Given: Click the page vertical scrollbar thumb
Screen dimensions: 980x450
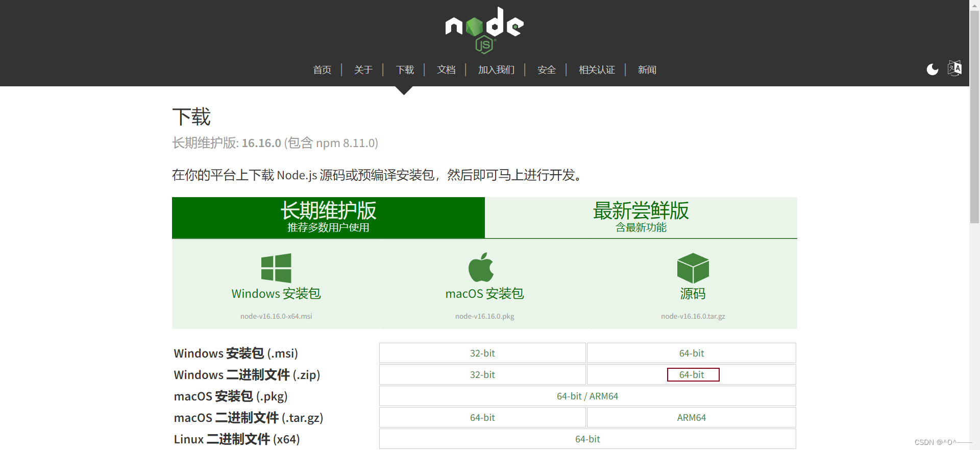Looking at the screenshot, I should tap(975, 117).
